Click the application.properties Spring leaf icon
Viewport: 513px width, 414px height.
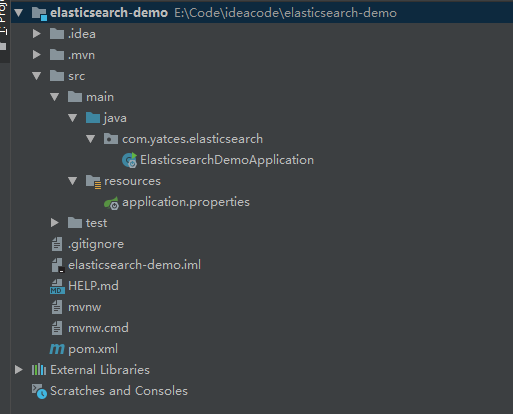point(111,203)
